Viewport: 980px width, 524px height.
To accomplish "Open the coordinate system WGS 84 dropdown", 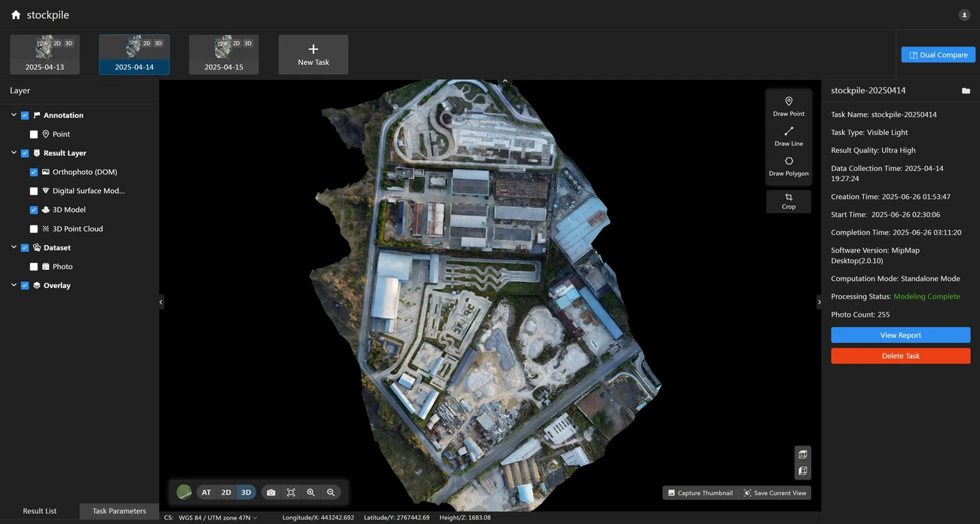I will point(219,518).
